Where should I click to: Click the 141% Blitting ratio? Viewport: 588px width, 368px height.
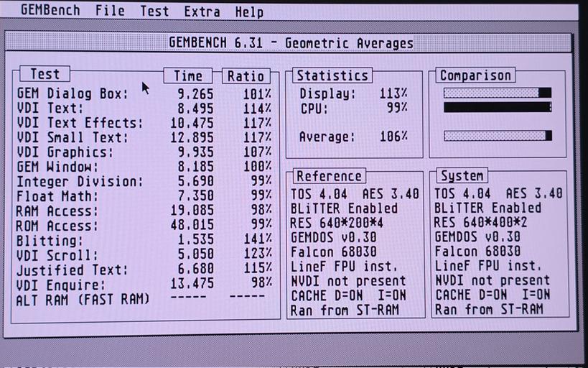[x=258, y=239]
